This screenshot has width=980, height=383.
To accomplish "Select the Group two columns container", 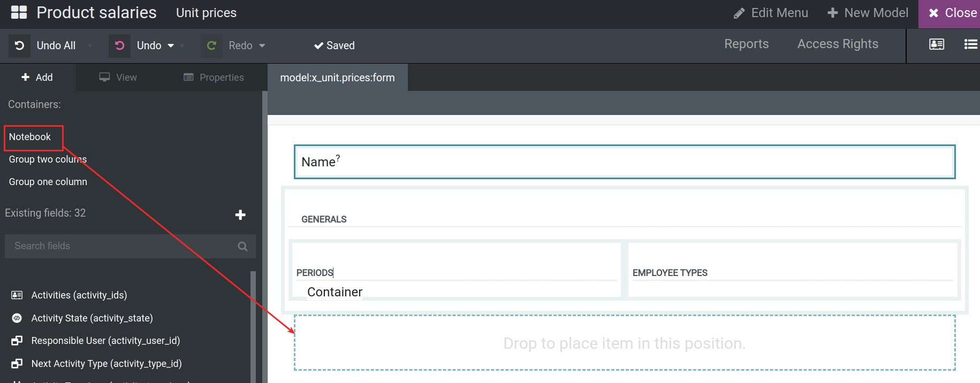I will pos(48,159).
